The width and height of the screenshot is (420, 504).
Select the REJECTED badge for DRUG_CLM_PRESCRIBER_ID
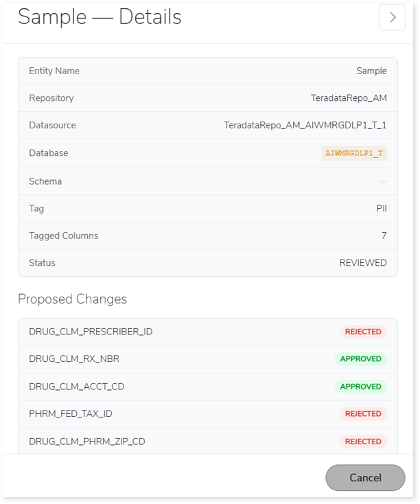pyautogui.click(x=363, y=332)
